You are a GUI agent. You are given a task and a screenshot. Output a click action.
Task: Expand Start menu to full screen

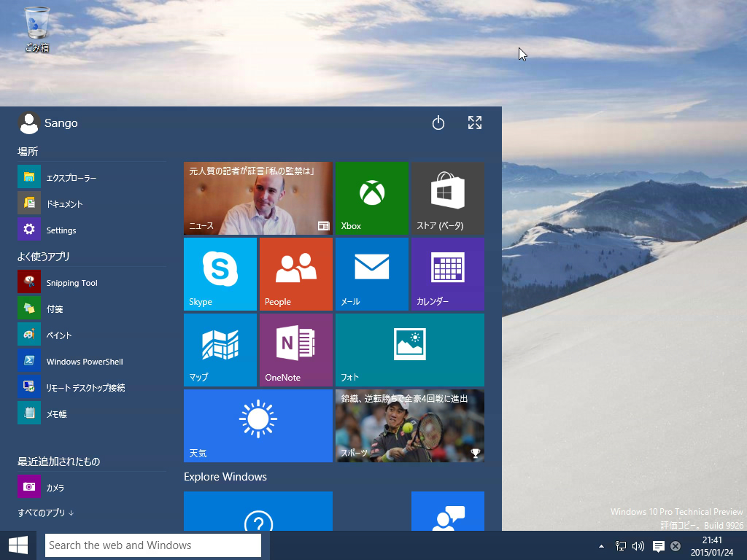(474, 122)
